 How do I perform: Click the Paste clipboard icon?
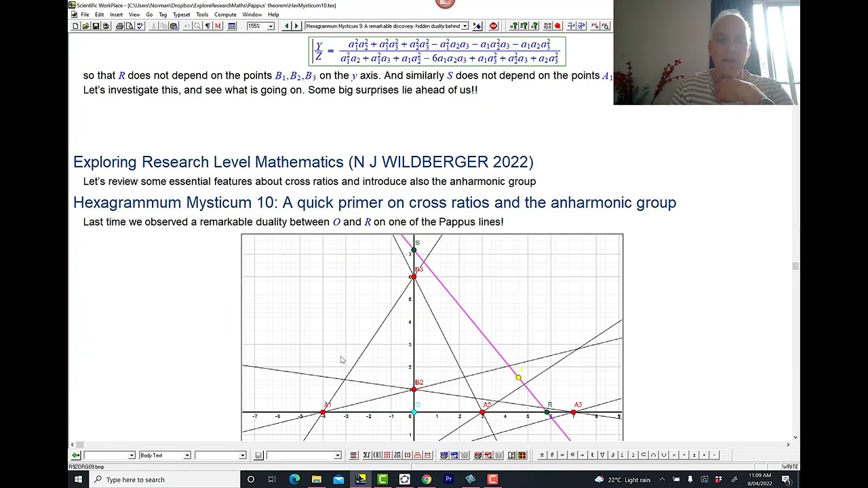click(174, 26)
